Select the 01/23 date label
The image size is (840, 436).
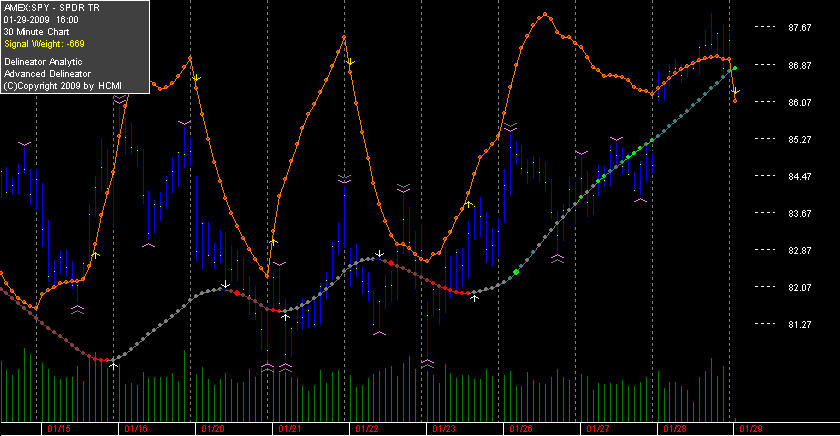(x=444, y=429)
